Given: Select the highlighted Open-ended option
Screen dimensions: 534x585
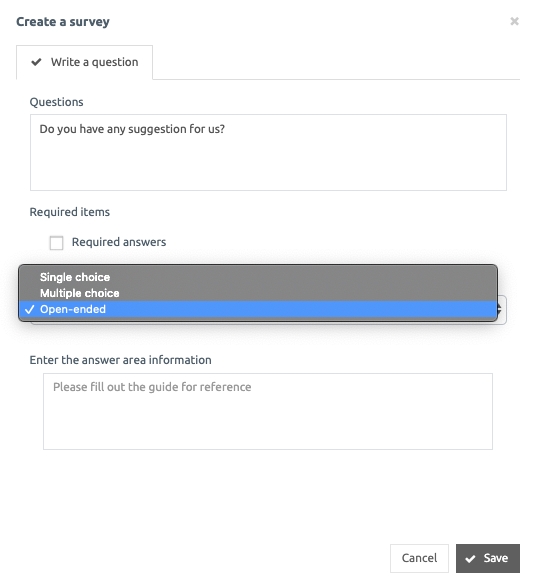Looking at the screenshot, I should (x=258, y=309).
